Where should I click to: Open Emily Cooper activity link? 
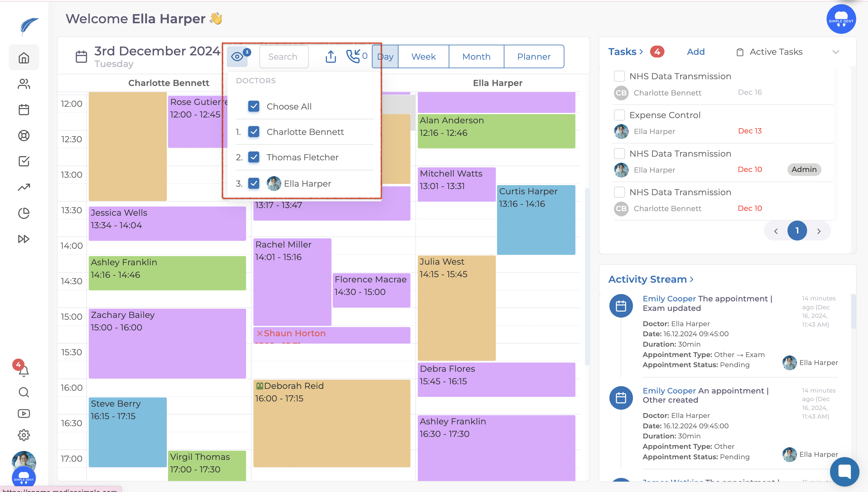click(669, 299)
